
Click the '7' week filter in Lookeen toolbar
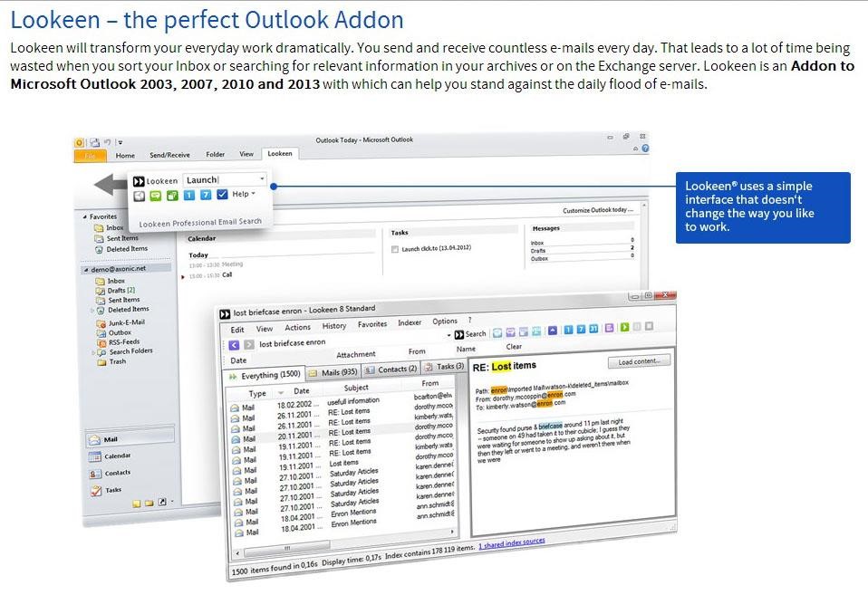click(x=581, y=330)
